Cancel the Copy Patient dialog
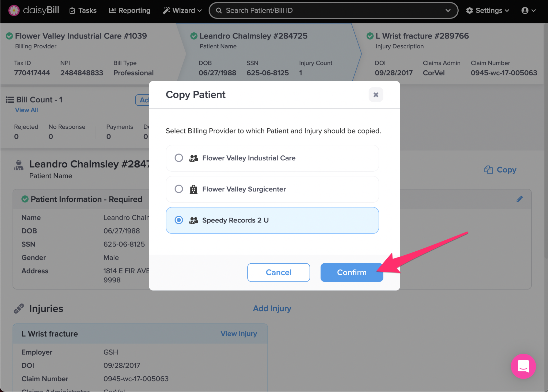This screenshot has width=548, height=392. [x=278, y=272]
